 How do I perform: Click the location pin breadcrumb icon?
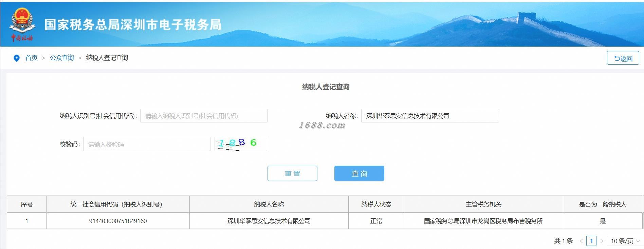pyautogui.click(x=16, y=58)
